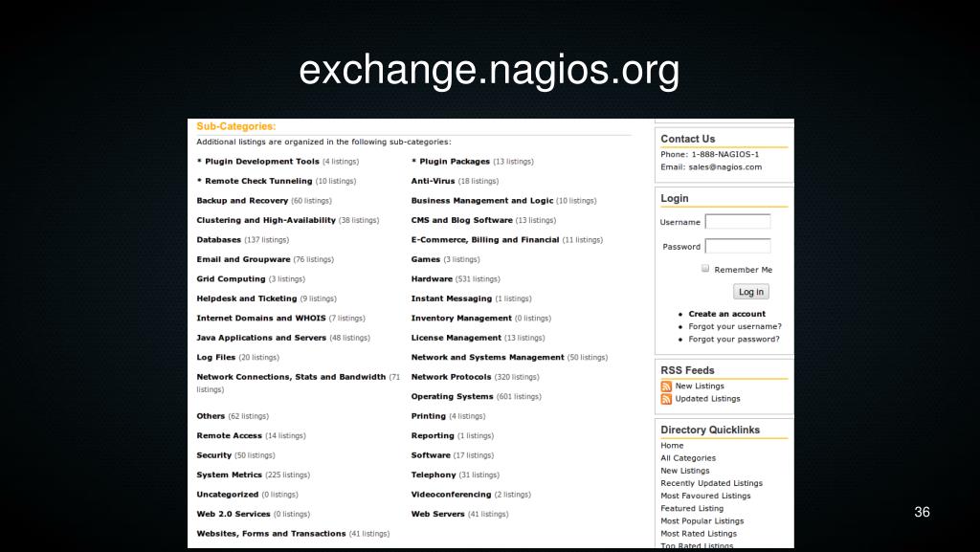
Task: Click the sales@nagios.com email text
Action: point(725,167)
